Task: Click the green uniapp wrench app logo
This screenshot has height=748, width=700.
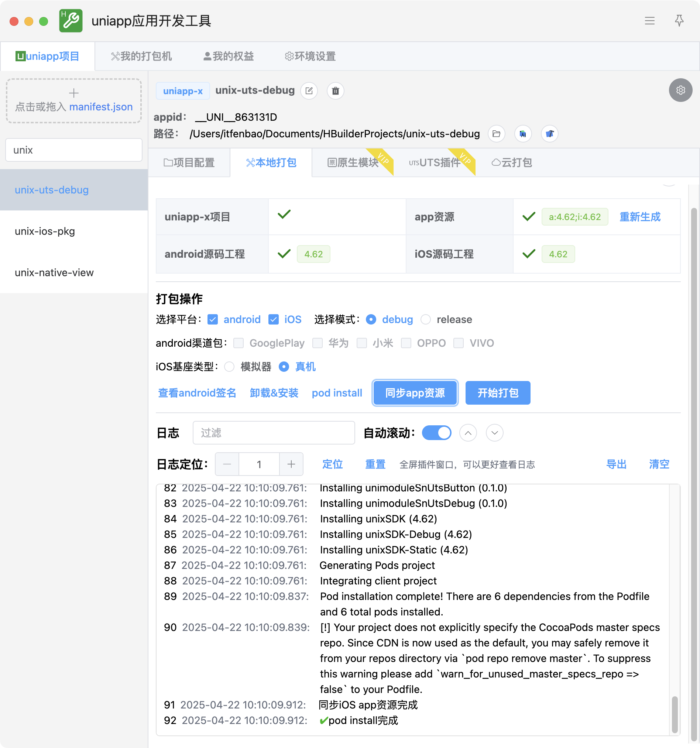Action: click(x=71, y=21)
